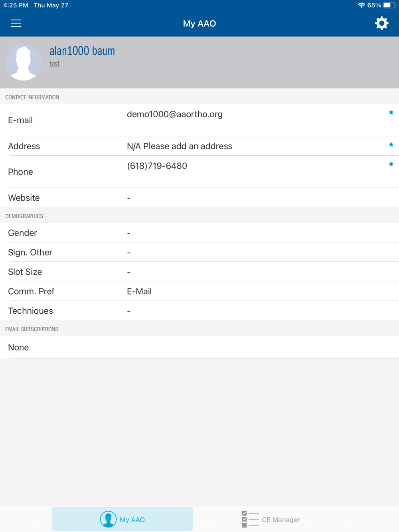Tap the My AAO person icon

point(108,519)
